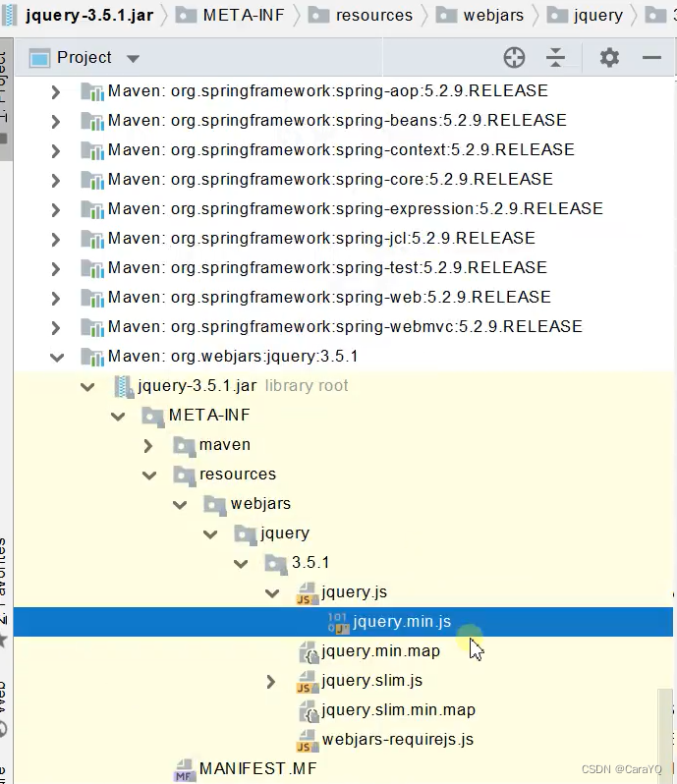Click the META-INF folder icon in tree

point(153,416)
